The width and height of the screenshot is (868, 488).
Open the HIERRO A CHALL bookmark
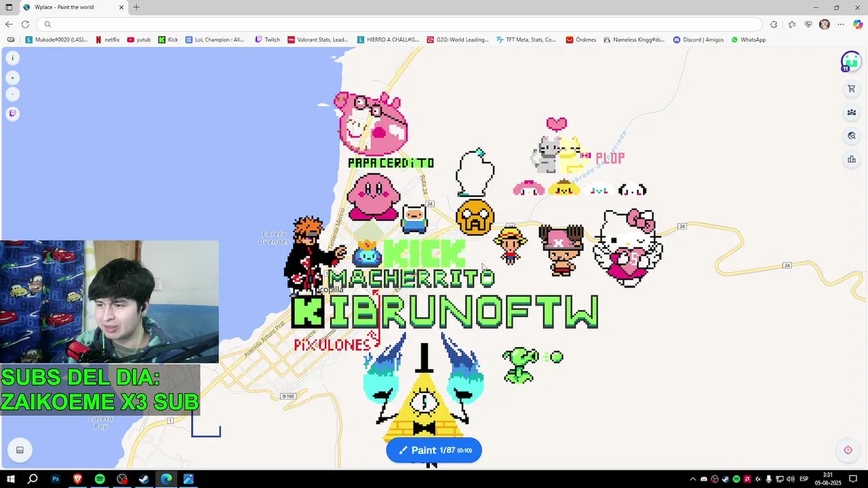[x=388, y=40]
